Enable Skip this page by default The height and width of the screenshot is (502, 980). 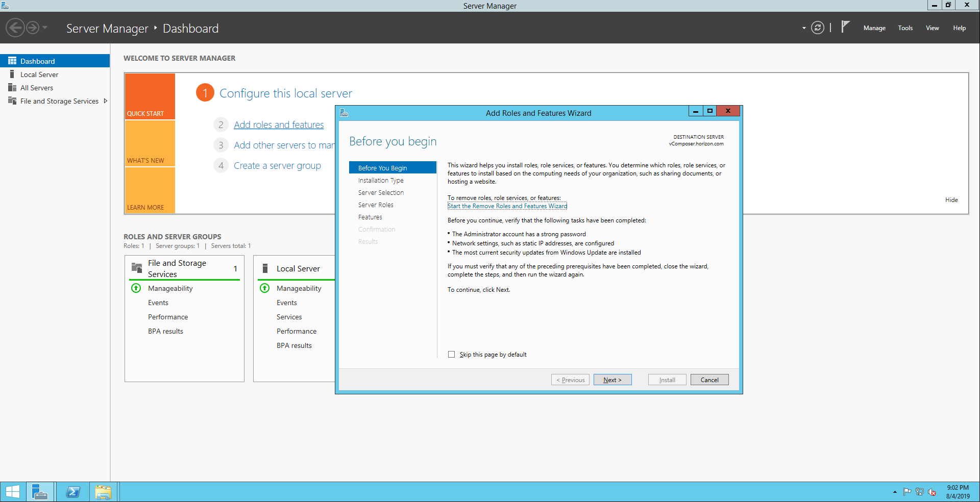(451, 355)
